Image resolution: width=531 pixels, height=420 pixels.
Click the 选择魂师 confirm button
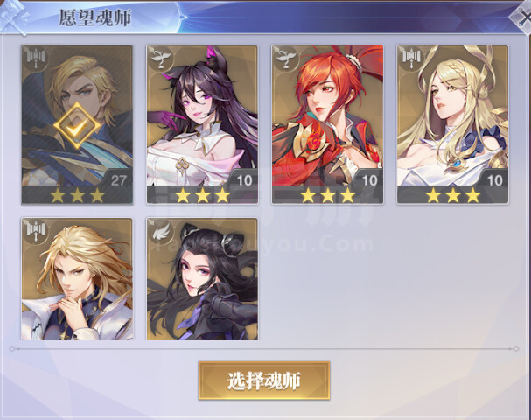(x=264, y=381)
